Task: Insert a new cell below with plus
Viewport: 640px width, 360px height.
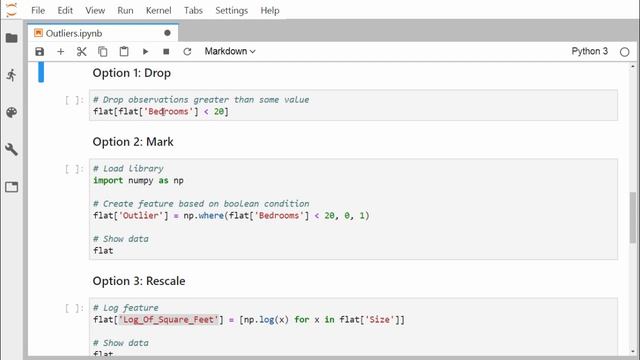Action: pos(60,51)
